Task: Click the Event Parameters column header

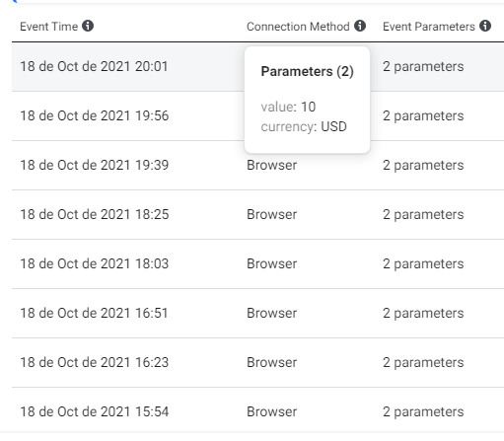Action: 429,27
